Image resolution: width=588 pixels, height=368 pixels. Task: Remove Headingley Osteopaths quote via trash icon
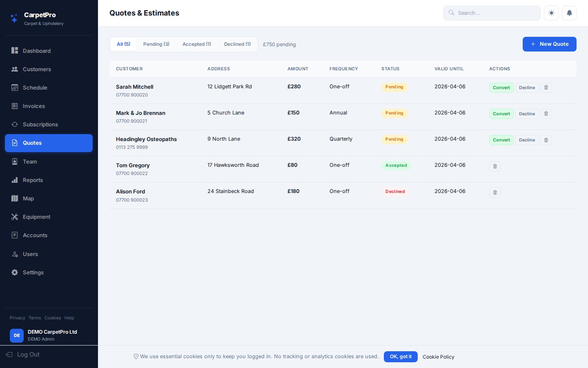[546, 140]
